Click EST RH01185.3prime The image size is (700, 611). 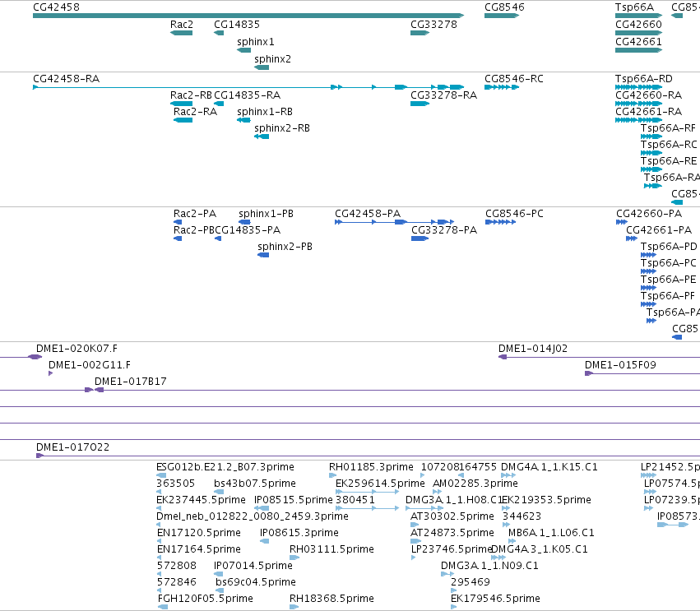(332, 475)
